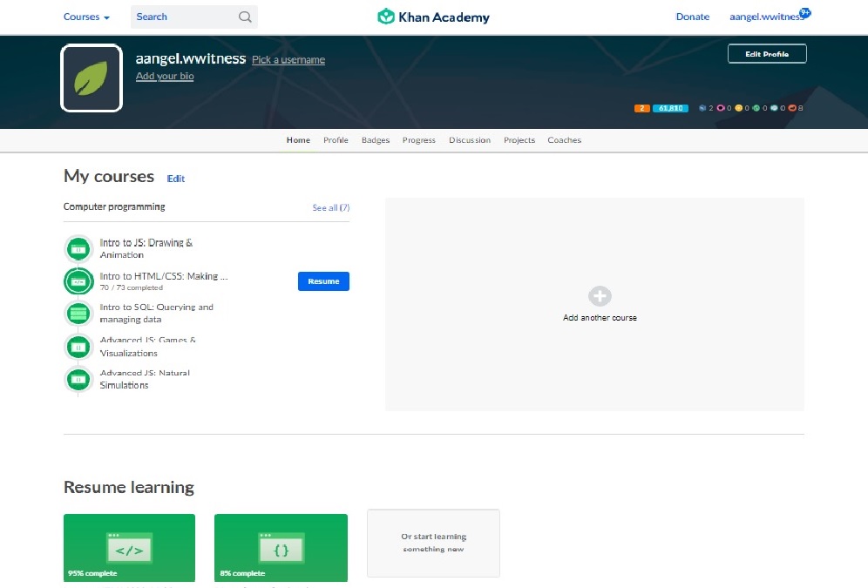
Task: Switch to the Profile tab
Action: point(336,140)
